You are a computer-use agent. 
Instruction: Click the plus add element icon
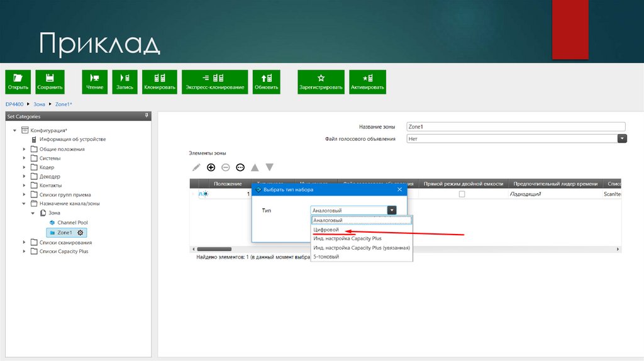[211, 167]
